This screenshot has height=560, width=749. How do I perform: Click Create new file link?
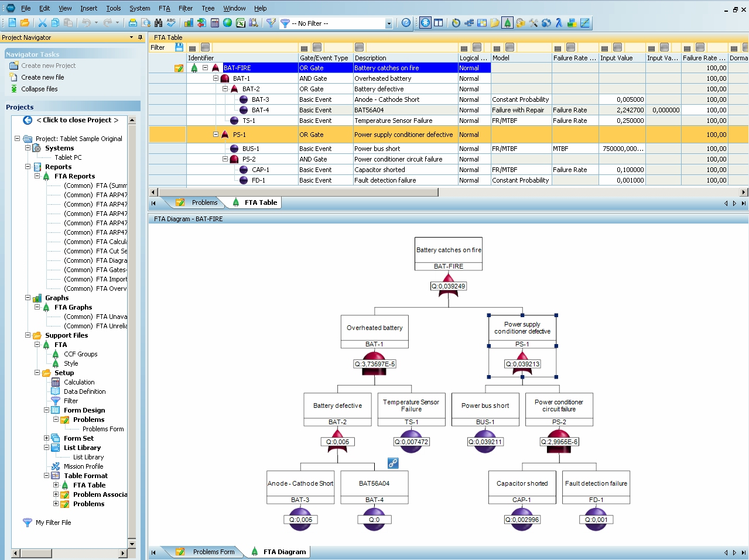(42, 77)
